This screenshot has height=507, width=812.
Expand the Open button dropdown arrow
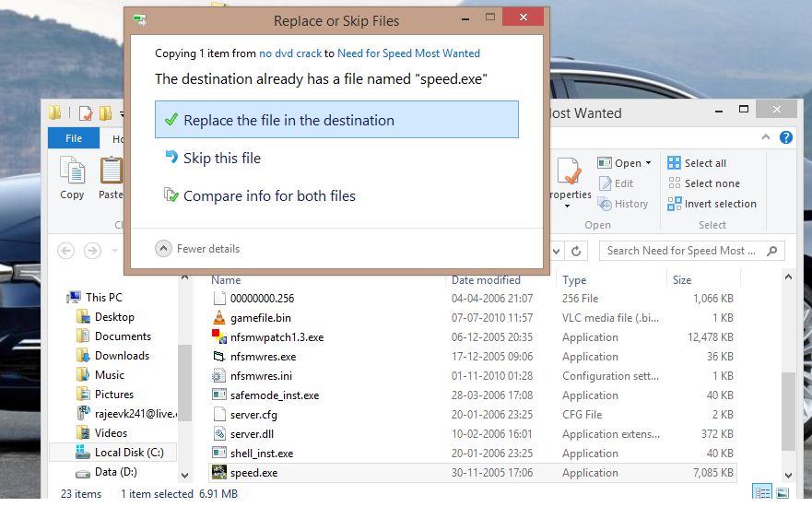[648, 163]
